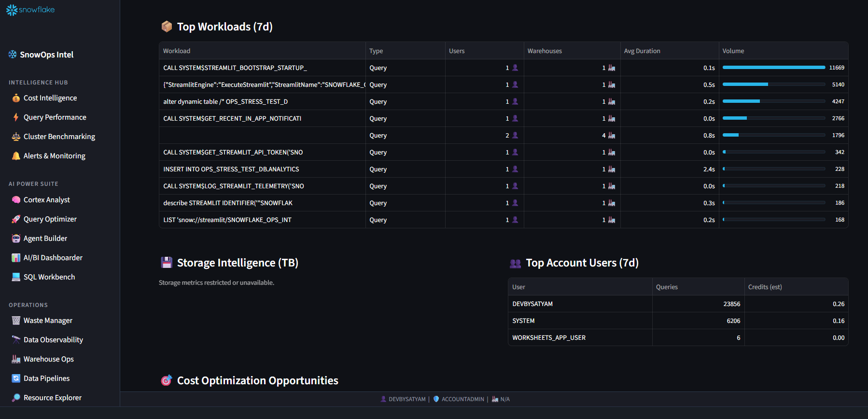Click the volume bar for the 11669 row

774,68
